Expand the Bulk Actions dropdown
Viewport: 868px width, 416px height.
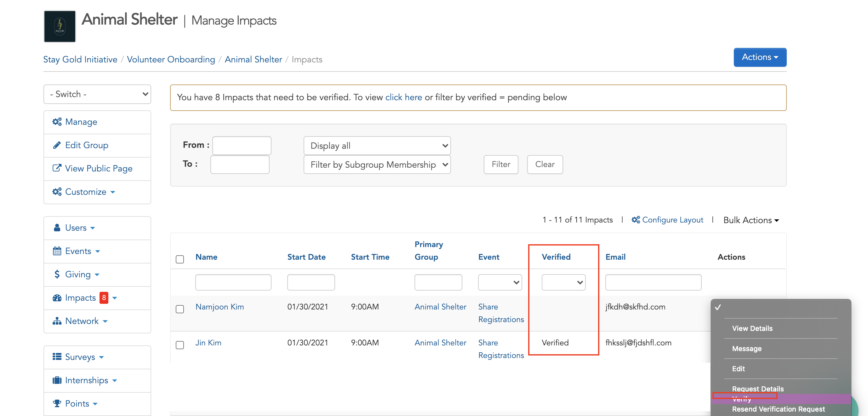pos(751,220)
